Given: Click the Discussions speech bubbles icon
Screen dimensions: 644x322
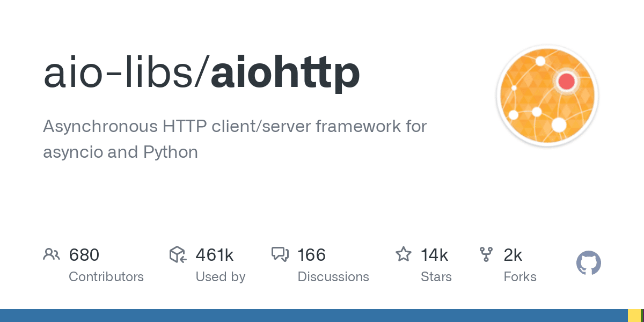Looking at the screenshot, I should [280, 254].
